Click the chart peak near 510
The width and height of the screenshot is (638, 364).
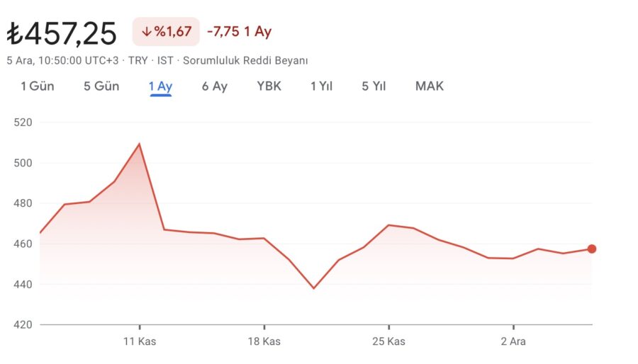point(139,144)
